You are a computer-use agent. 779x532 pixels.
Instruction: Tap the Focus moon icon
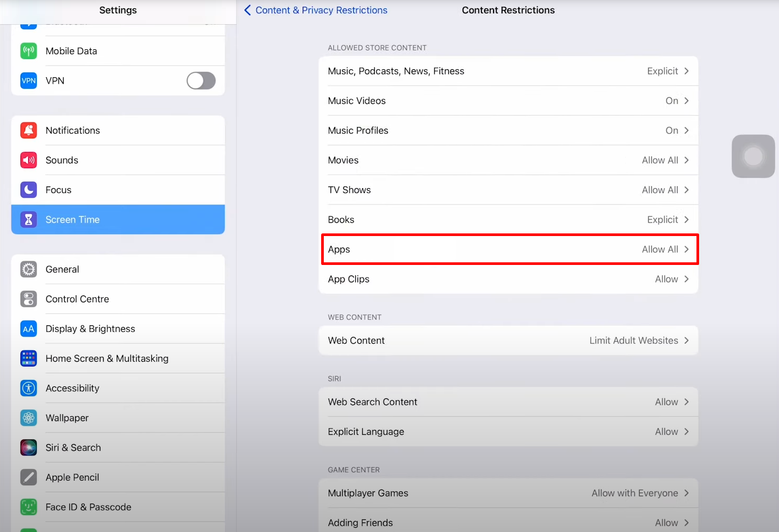point(28,190)
